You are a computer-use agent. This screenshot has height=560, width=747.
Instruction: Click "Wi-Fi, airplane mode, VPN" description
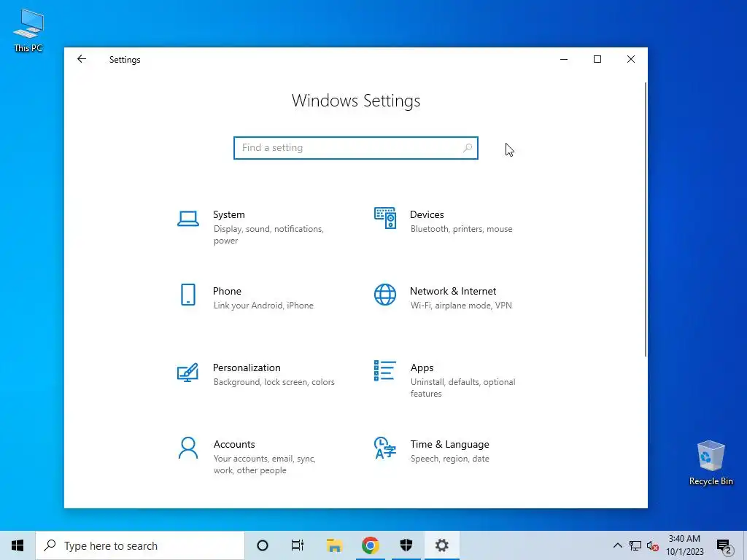[x=461, y=306]
